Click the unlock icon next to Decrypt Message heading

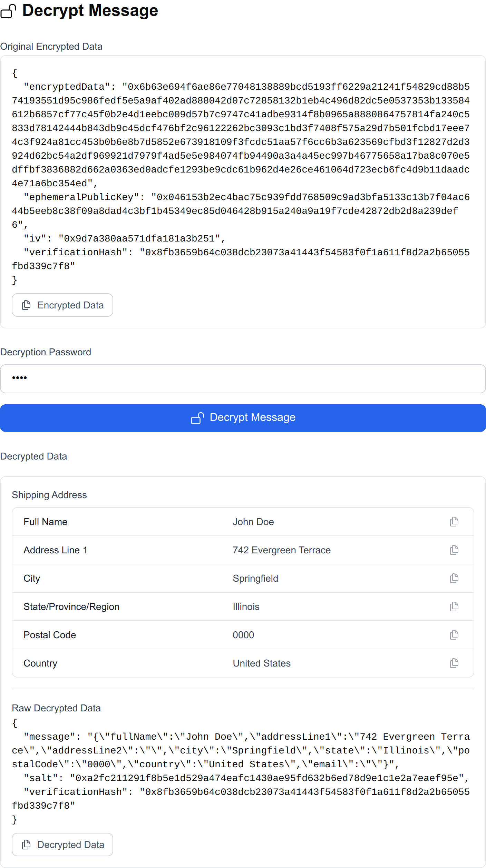[9, 11]
